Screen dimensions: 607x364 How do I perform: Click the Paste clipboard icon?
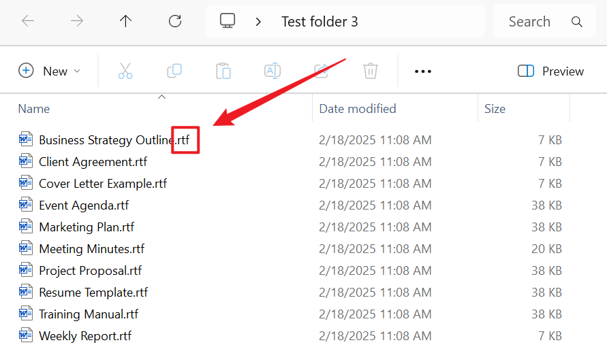click(x=223, y=71)
